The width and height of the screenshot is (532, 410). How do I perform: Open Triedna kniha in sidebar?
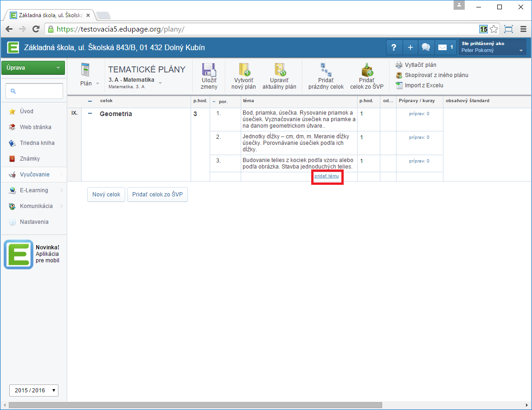37,143
